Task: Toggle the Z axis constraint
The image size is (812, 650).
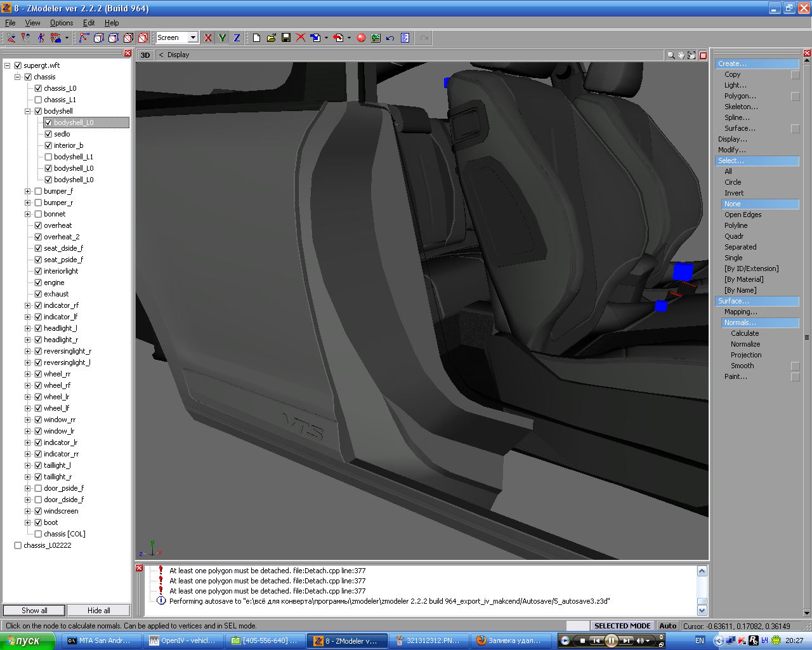Action: point(237,38)
